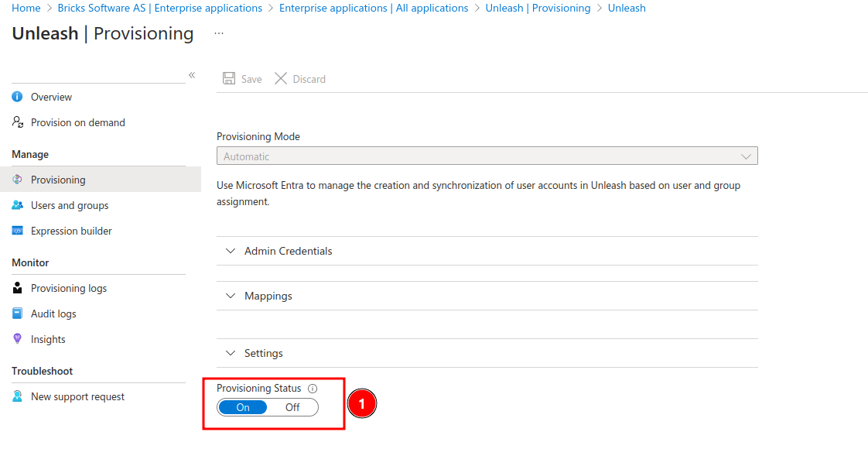
Task: Switch Provisioning Status to Off
Action: [x=292, y=407]
